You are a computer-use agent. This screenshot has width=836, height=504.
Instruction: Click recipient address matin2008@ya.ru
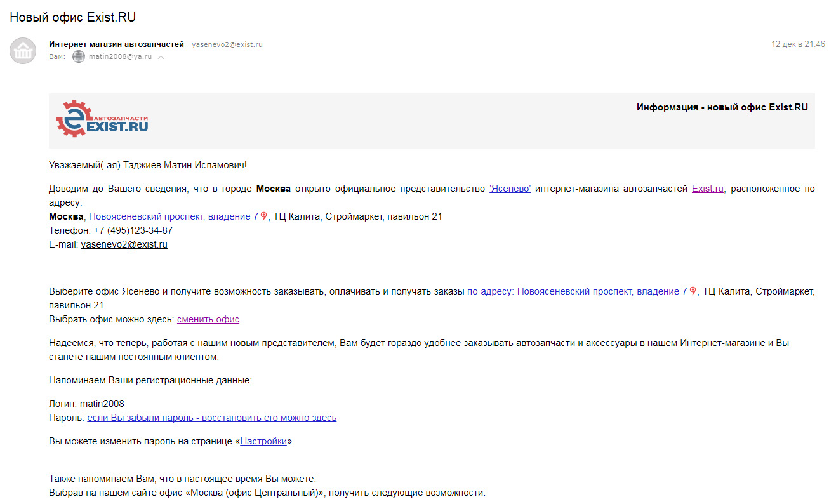tap(120, 57)
